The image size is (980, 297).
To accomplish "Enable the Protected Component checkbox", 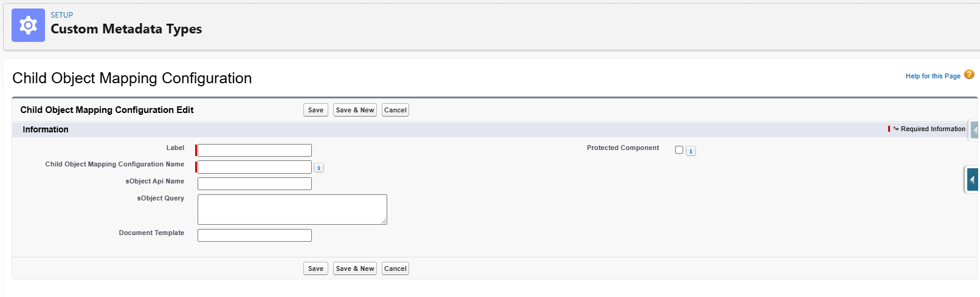I will tap(679, 150).
